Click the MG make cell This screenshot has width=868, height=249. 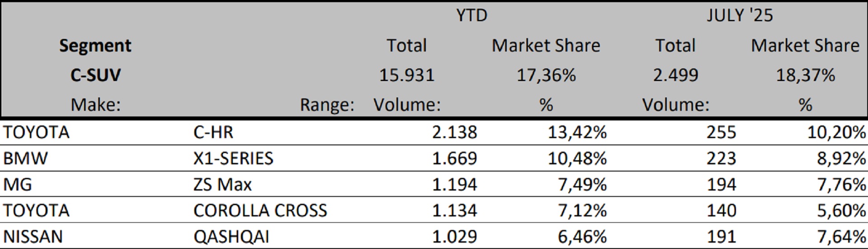[18, 185]
